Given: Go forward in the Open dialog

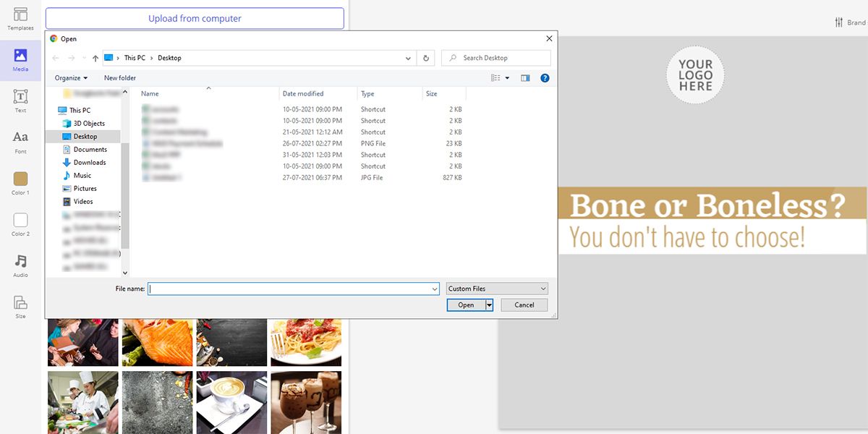Looking at the screenshot, I should click(x=71, y=58).
